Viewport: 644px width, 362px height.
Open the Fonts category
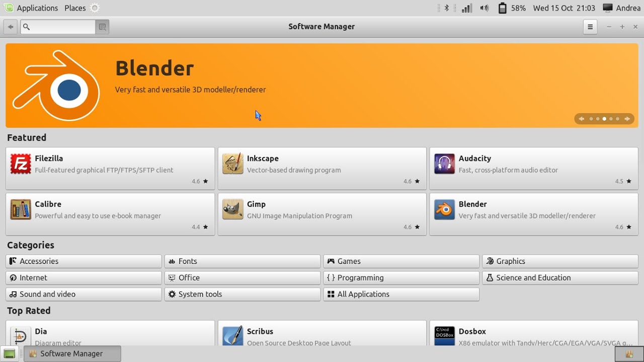243,261
